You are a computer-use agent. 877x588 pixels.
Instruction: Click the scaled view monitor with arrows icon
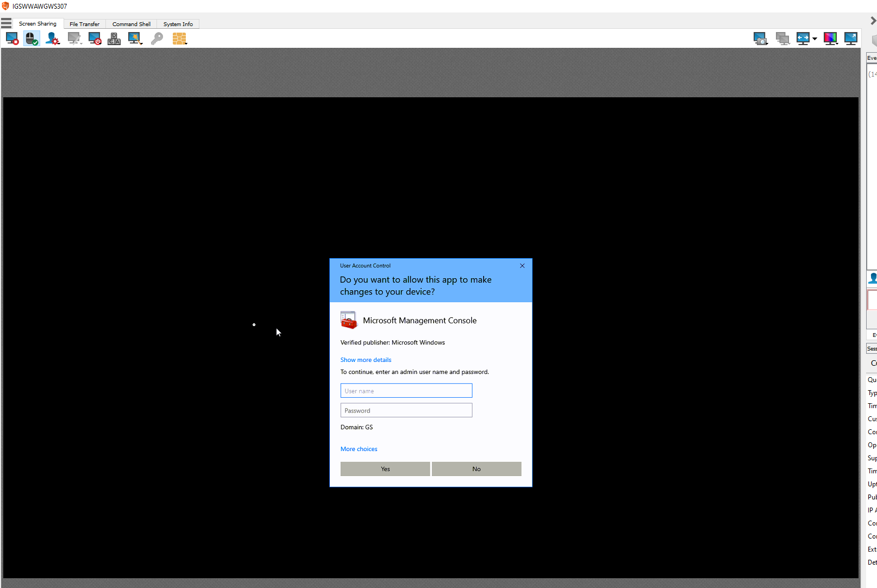pos(803,39)
